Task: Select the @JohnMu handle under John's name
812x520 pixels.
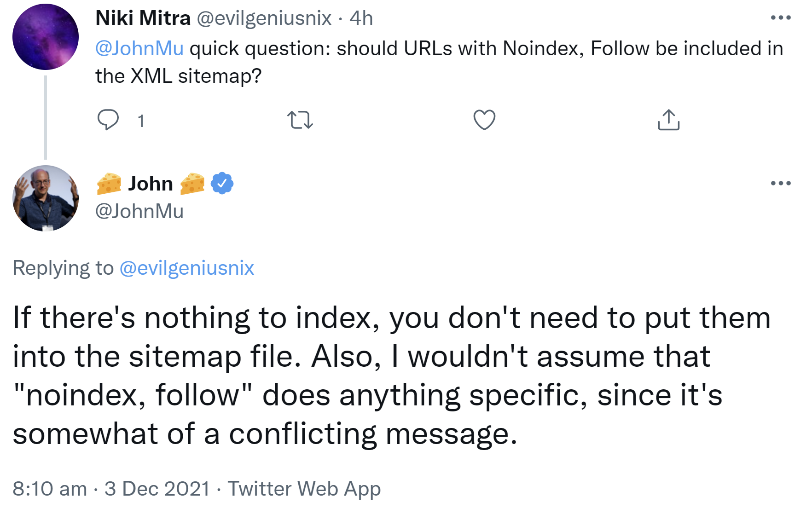Action: pyautogui.click(x=139, y=212)
